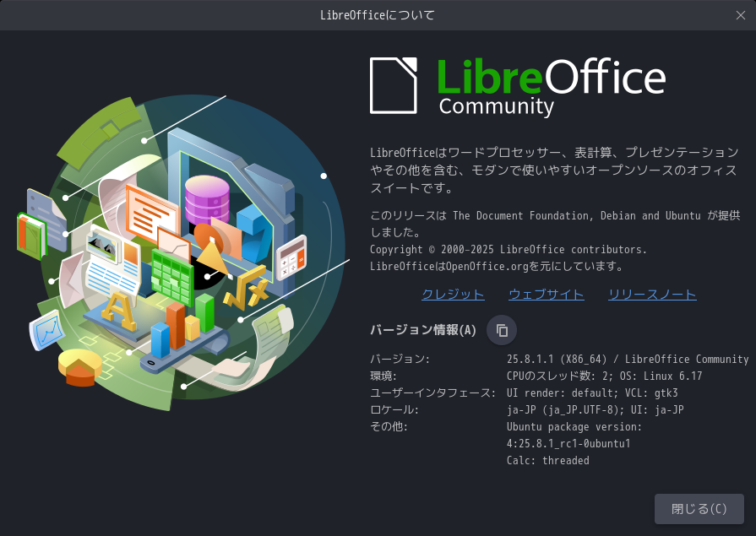Click the Ubuntu package version: text
The width and height of the screenshot is (756, 536).
pyautogui.click(x=574, y=426)
